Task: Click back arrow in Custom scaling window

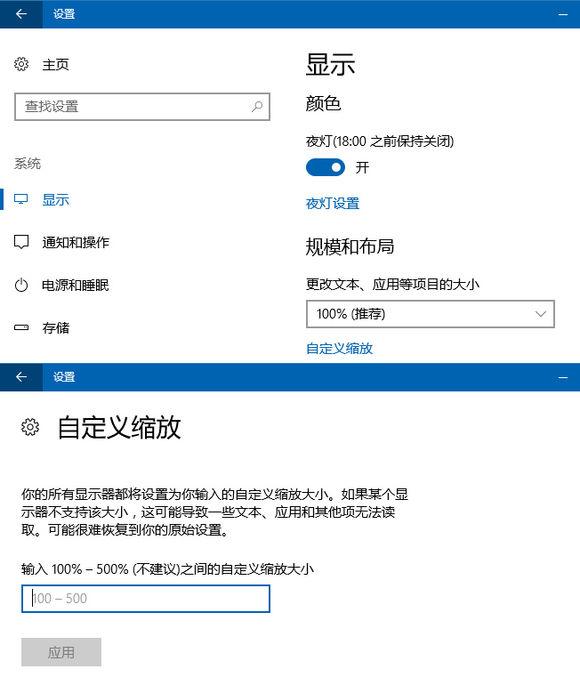Action: click(21, 377)
